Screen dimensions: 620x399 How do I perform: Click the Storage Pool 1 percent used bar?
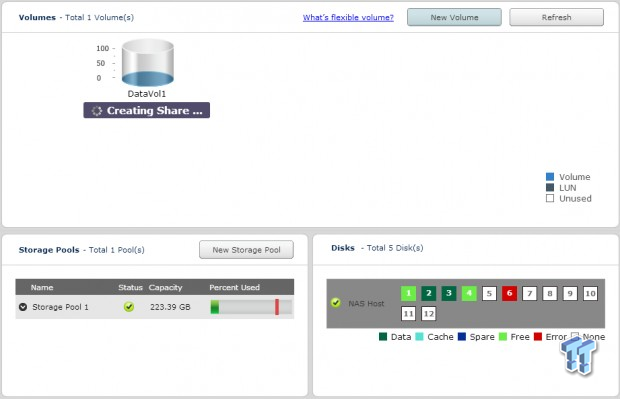pyautogui.click(x=251, y=307)
